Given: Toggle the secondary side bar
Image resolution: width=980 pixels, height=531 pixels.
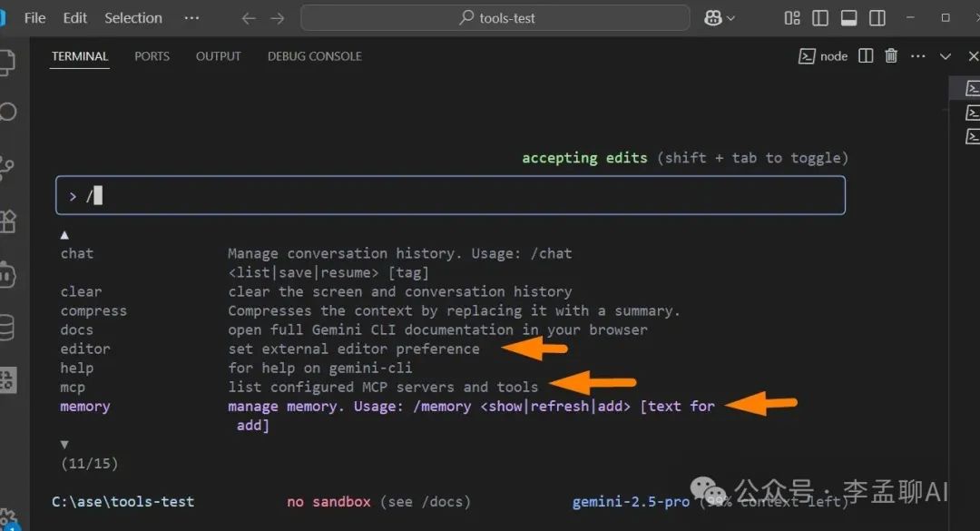Looking at the screenshot, I should 877,18.
